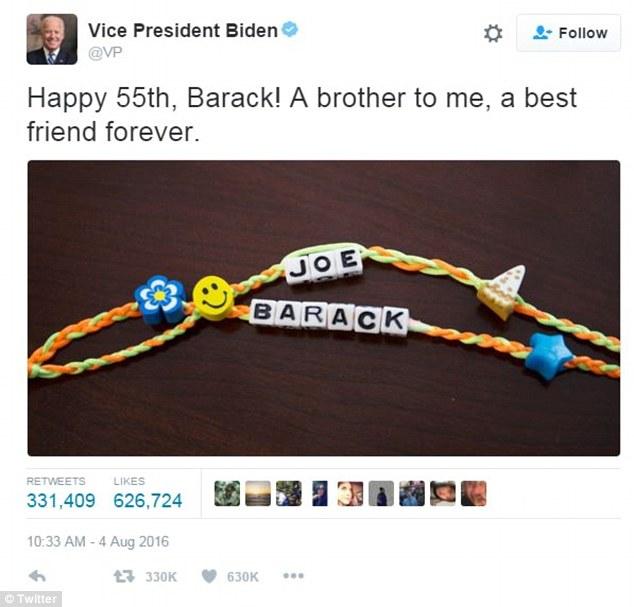The image size is (634, 607).
Task: Click the 630K like count label
Action: click(x=243, y=577)
